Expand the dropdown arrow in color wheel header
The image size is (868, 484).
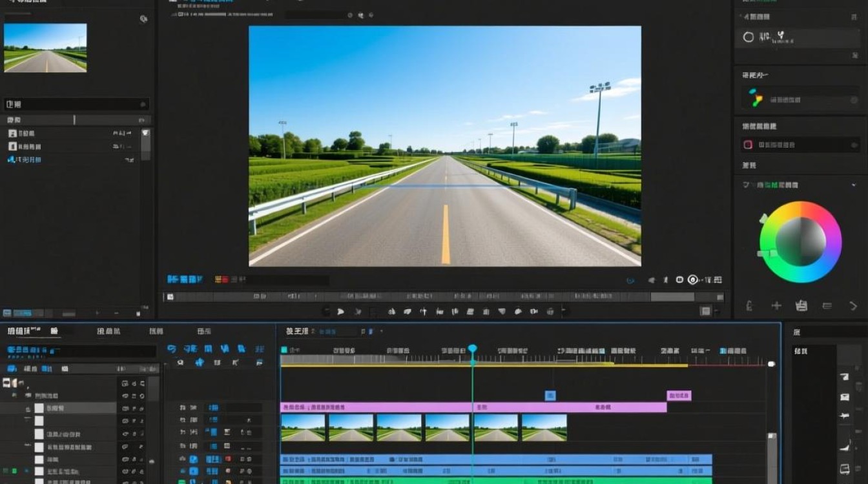coord(854,185)
